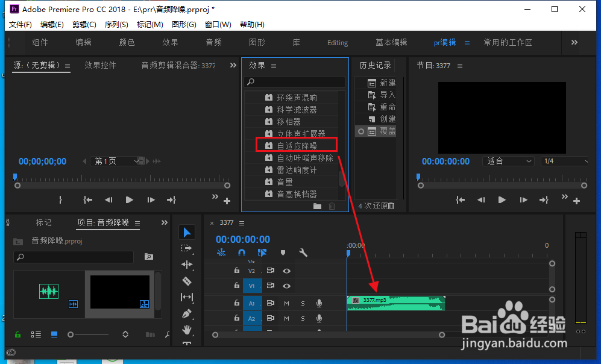This screenshot has width=601, height=364.
Task: Select 科学滤波器 effect
Action: pyautogui.click(x=297, y=110)
